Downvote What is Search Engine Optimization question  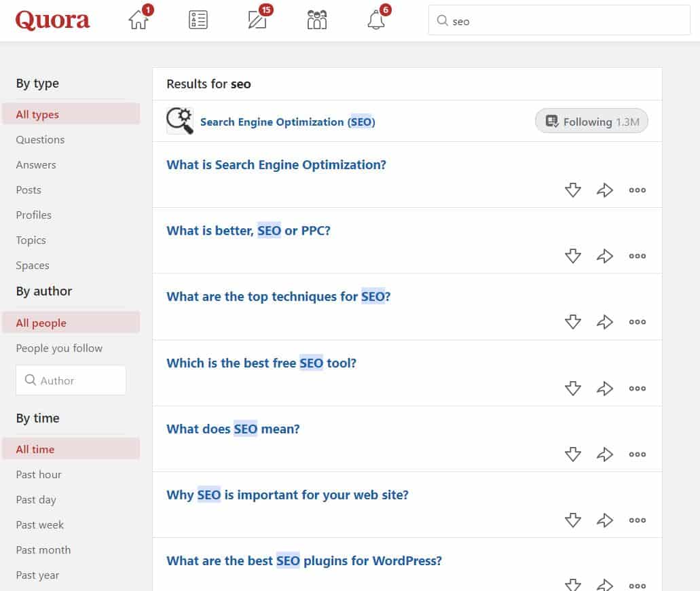[x=573, y=190]
